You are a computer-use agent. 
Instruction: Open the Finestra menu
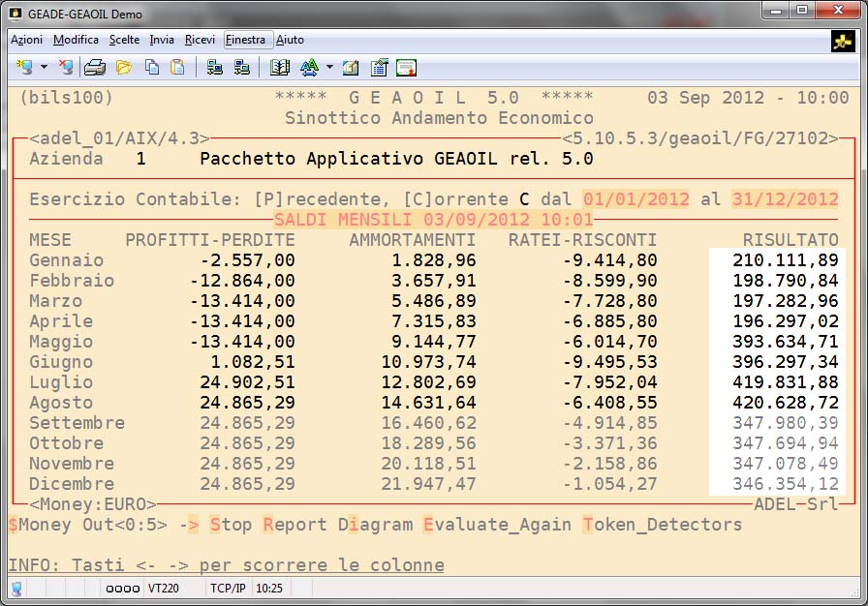245,40
